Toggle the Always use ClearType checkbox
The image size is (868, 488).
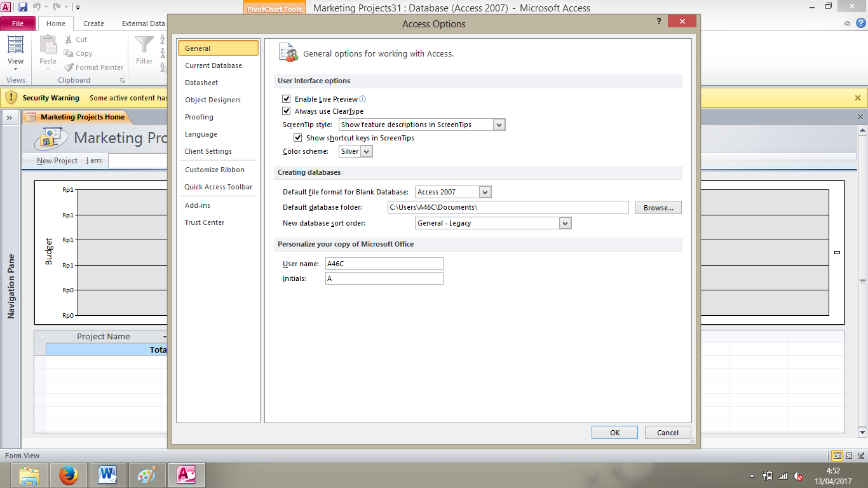287,111
